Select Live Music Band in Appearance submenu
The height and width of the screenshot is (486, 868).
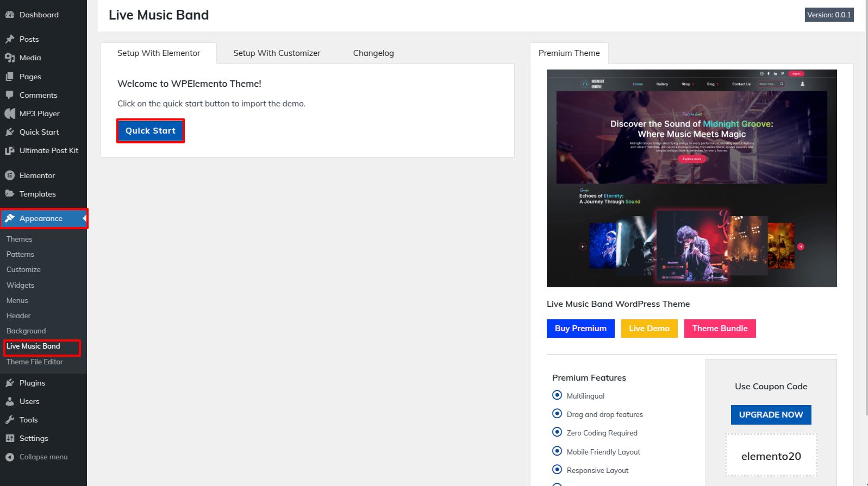33,346
